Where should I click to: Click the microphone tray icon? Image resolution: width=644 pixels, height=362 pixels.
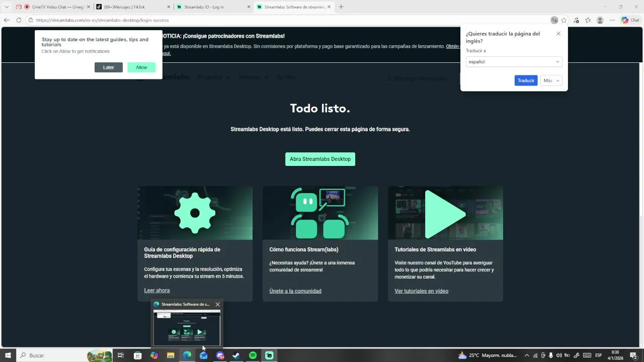pos(551,355)
